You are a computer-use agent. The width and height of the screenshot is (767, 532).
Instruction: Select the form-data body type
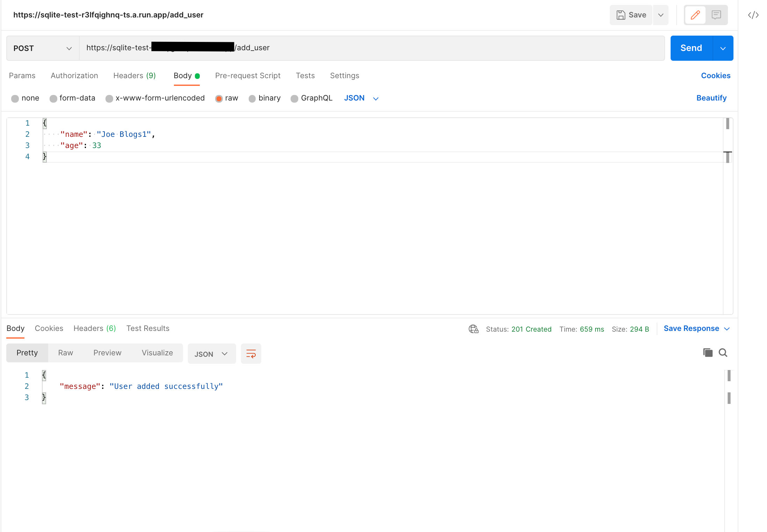[53, 98]
